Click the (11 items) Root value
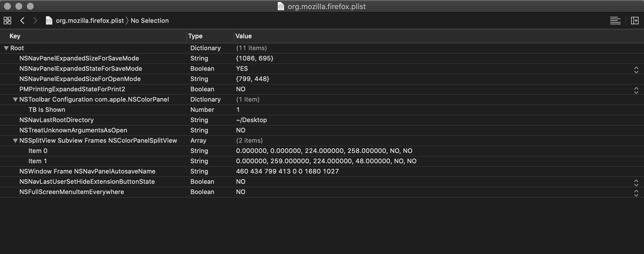 [x=251, y=48]
